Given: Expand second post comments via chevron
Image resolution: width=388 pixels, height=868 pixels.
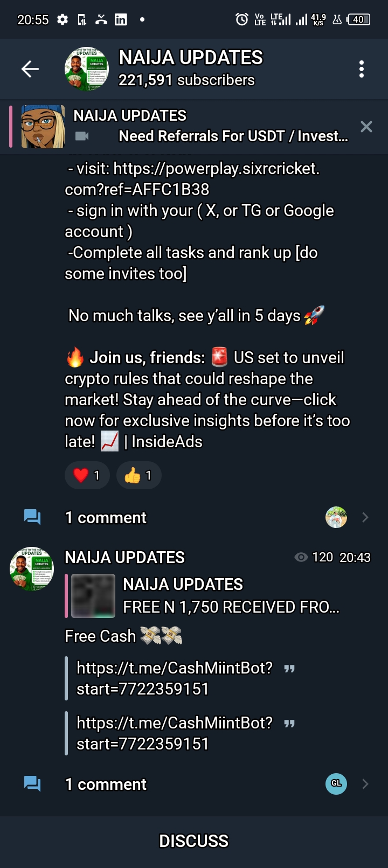Looking at the screenshot, I should [x=365, y=784].
